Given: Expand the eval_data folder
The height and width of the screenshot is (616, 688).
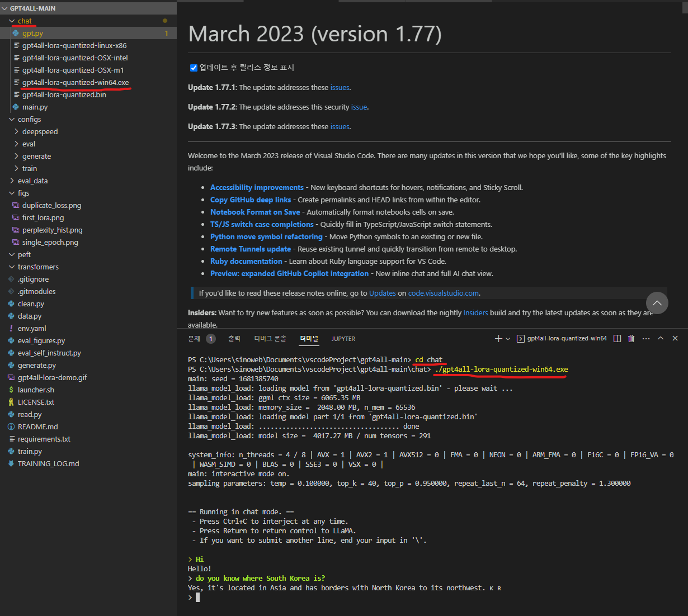Looking at the screenshot, I should point(12,181).
